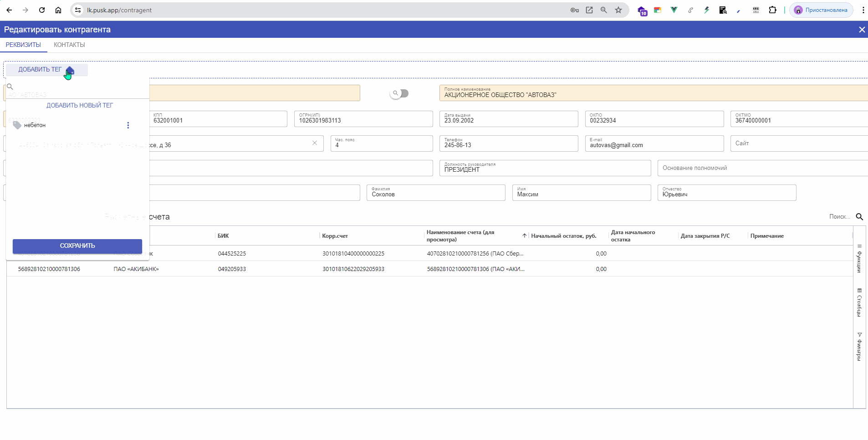The height and width of the screenshot is (440, 868).
Task: Edit the Отчество field Юрьевич
Action: coord(727,193)
